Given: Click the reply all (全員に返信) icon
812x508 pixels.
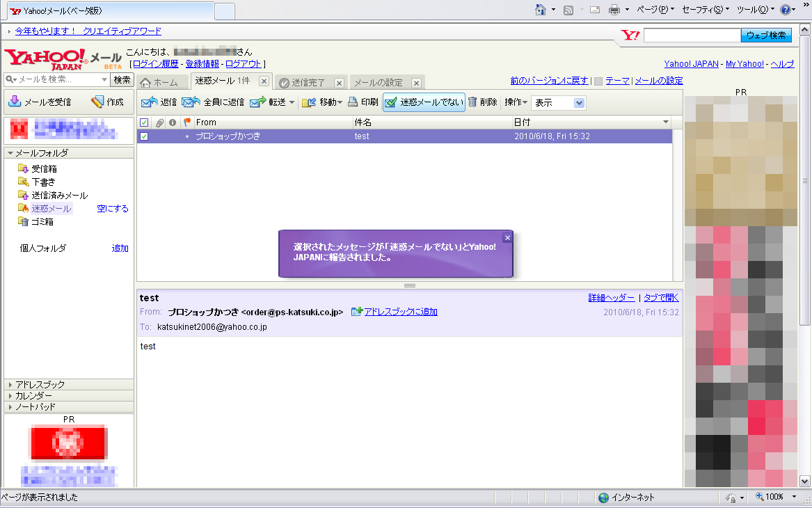Looking at the screenshot, I should pos(191,102).
